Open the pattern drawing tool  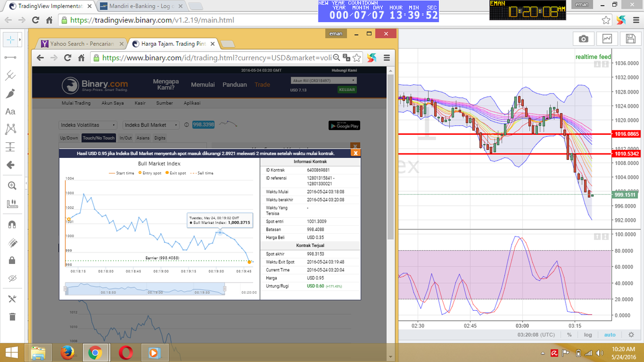(11, 129)
